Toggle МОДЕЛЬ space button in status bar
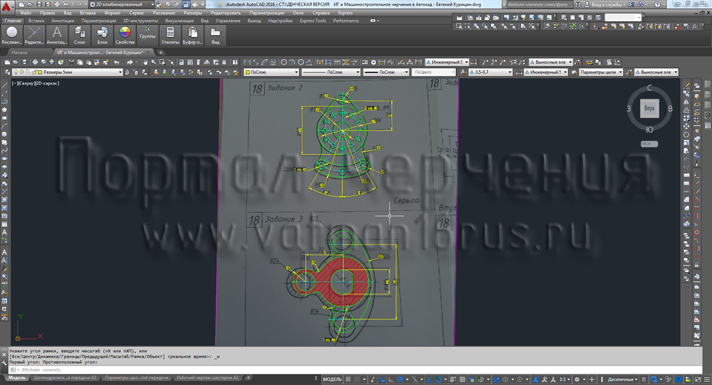This screenshot has width=712, height=385. [x=332, y=379]
